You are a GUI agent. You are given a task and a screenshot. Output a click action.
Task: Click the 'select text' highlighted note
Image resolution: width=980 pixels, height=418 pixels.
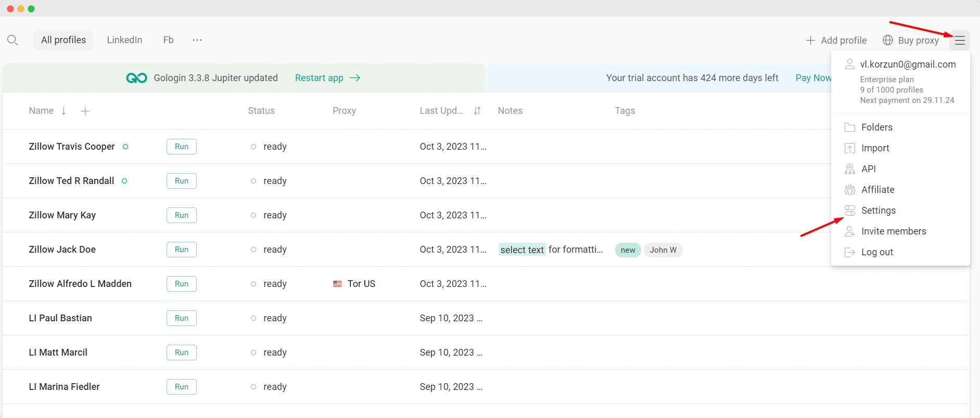click(x=522, y=250)
